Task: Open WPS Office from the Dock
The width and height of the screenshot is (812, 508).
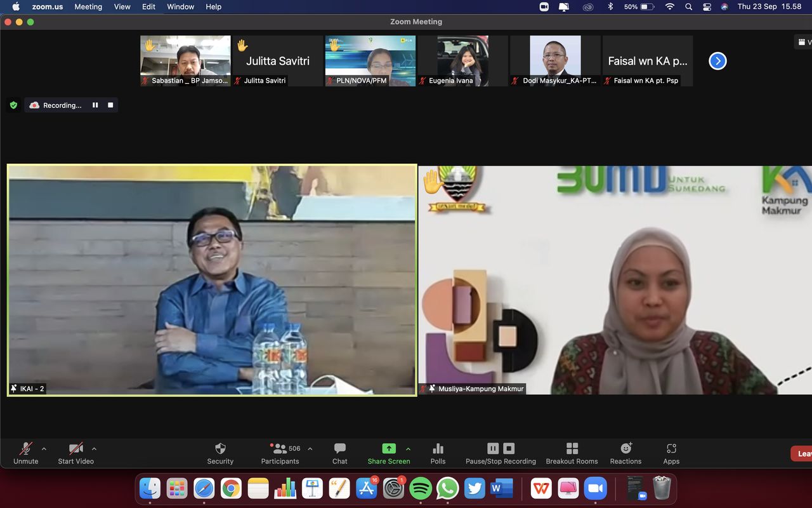Action: [x=541, y=488]
